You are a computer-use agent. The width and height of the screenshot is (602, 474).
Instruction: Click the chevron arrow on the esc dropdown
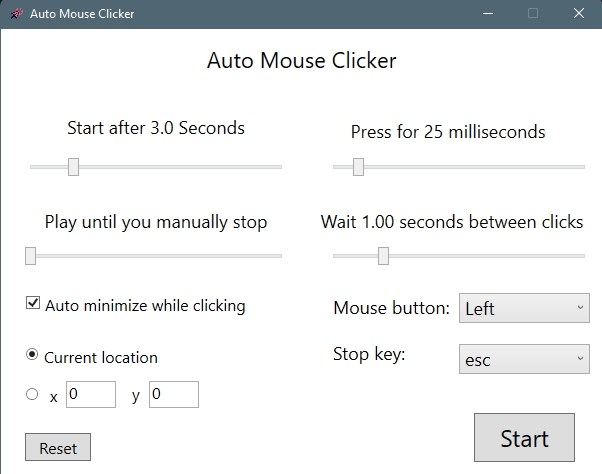tap(580, 359)
